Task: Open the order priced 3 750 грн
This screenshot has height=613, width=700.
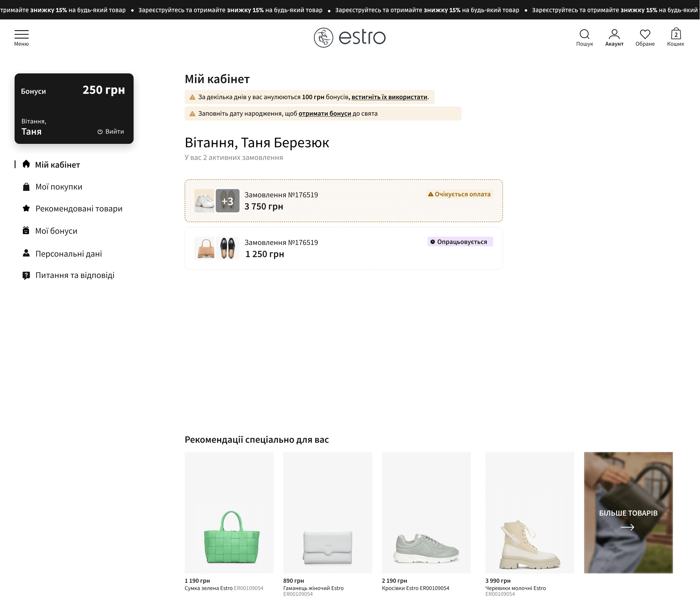Action: [x=344, y=201]
